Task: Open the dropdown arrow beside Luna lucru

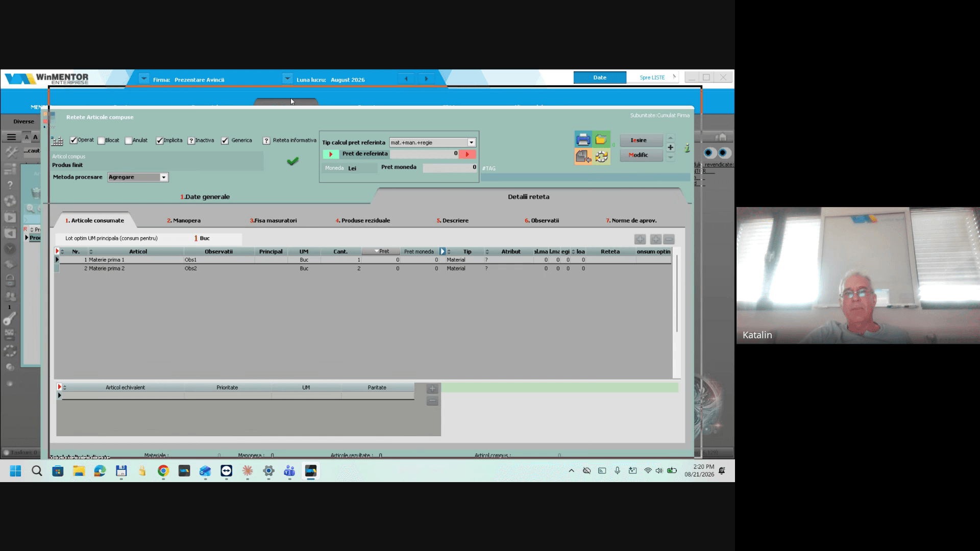Action: (x=287, y=79)
